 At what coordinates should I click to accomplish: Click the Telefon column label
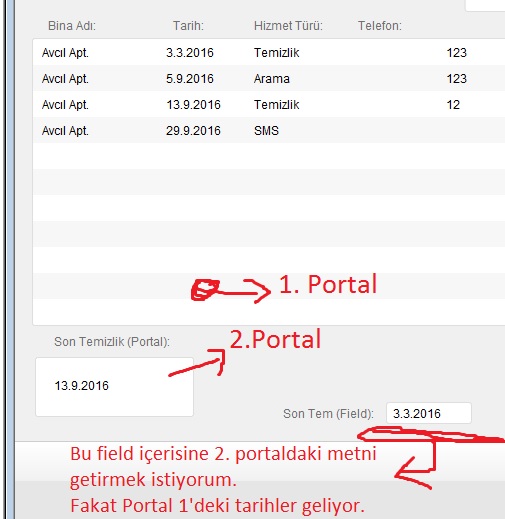[x=380, y=26]
